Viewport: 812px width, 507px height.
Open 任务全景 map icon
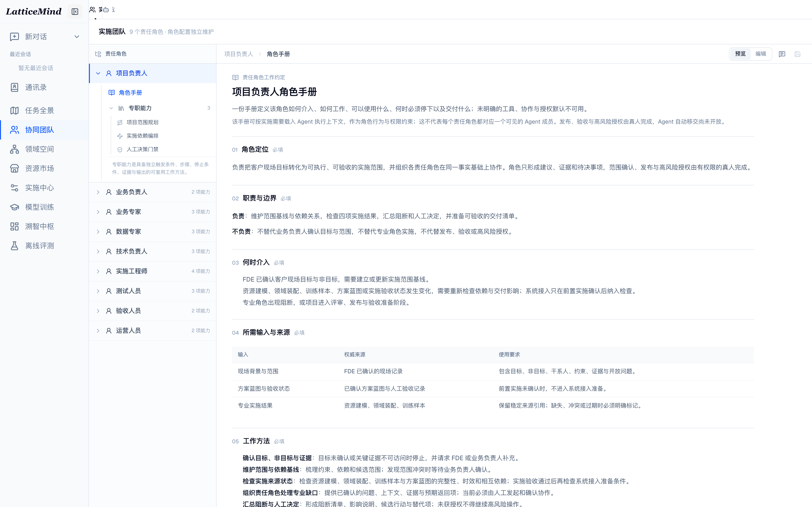pyautogui.click(x=14, y=110)
